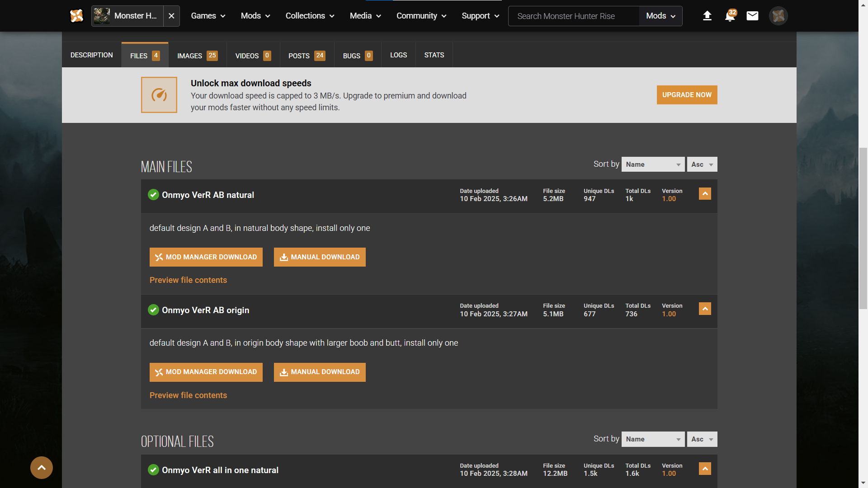Screen dimensions: 868x488
Task: Click the speedometer premium icon
Action: coord(159,95)
